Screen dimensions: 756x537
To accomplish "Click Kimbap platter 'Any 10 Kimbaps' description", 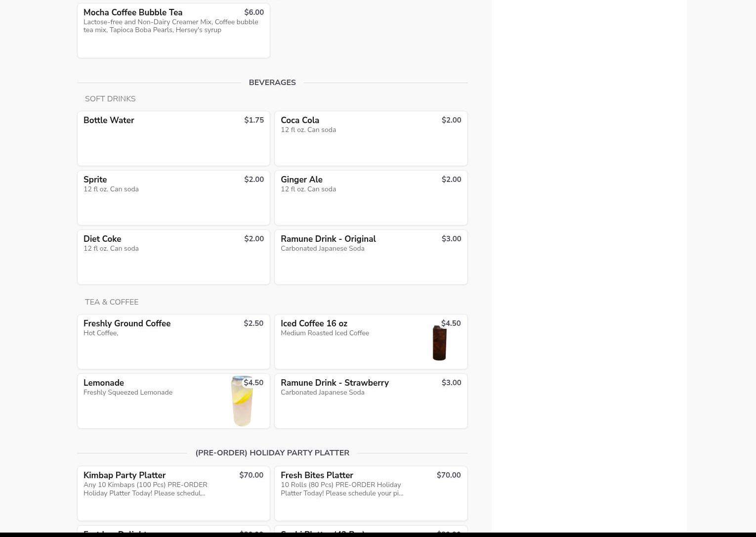I will (145, 489).
